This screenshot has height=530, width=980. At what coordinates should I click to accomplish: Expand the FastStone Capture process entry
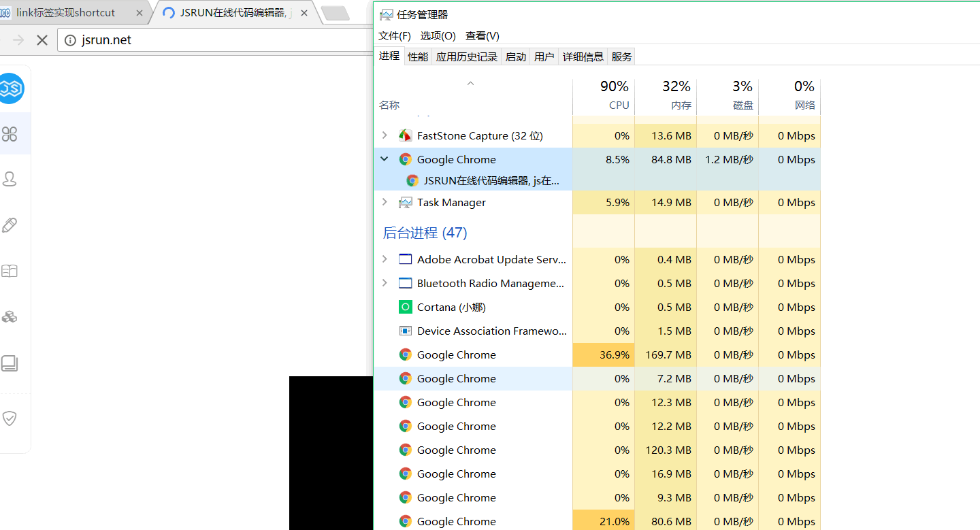point(385,135)
